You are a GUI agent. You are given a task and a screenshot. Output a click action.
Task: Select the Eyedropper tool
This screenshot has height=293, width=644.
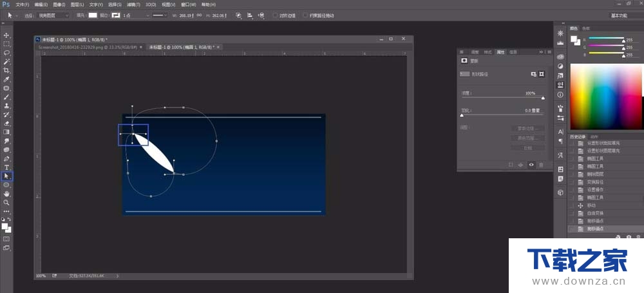click(6, 79)
